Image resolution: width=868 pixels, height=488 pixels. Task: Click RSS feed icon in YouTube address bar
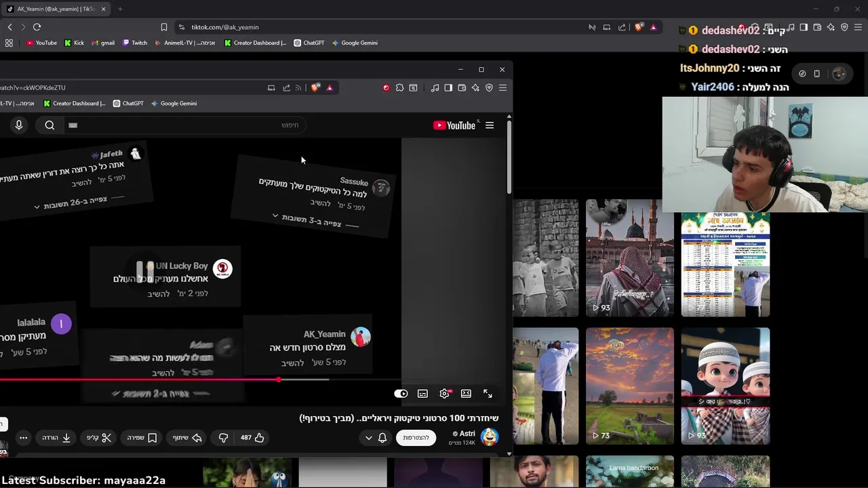coord(298,87)
